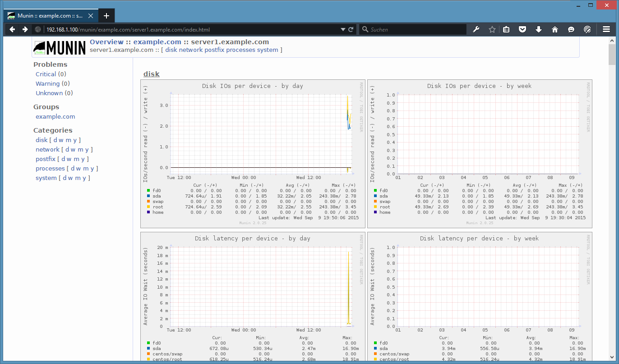Click server1.example.com breadcrumb heading link

pos(230,42)
